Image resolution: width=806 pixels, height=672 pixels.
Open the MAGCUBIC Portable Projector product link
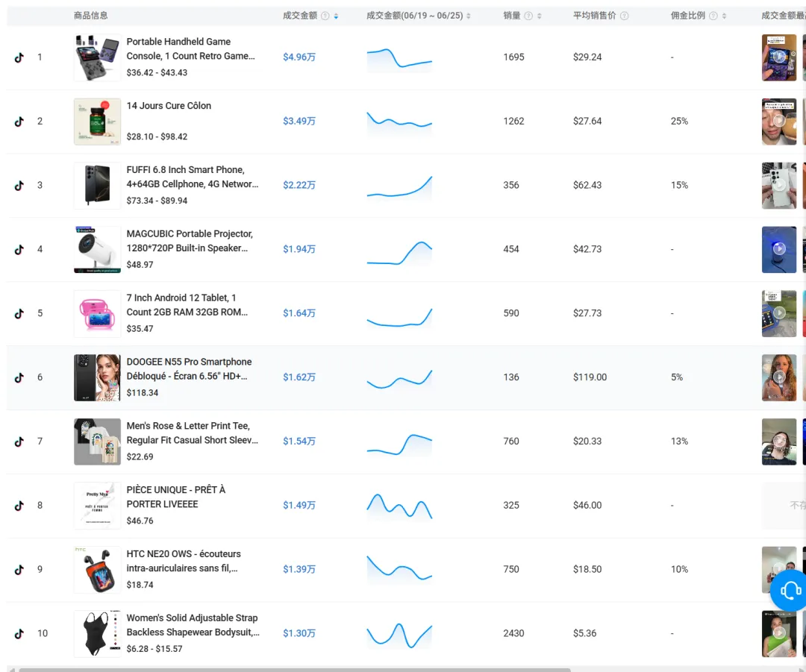[190, 241]
